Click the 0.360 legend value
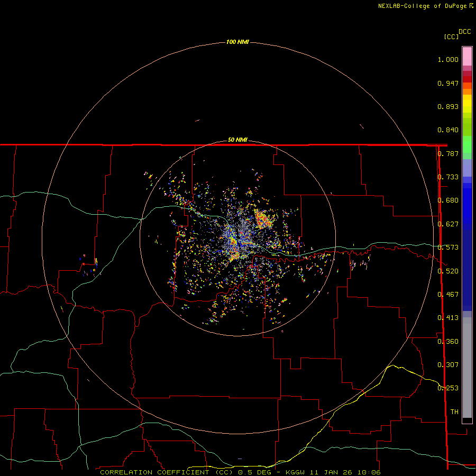 (x=448, y=342)
